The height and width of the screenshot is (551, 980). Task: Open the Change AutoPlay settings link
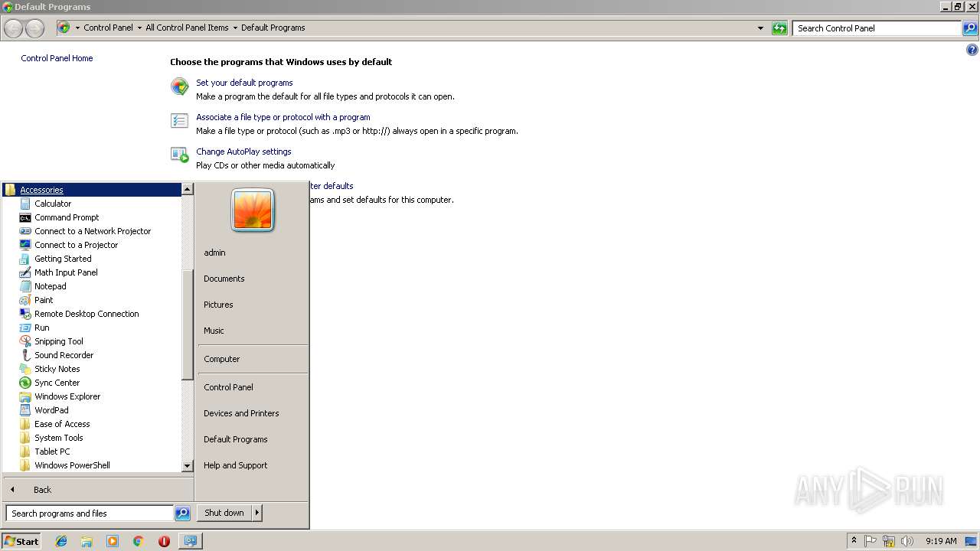(x=243, y=152)
